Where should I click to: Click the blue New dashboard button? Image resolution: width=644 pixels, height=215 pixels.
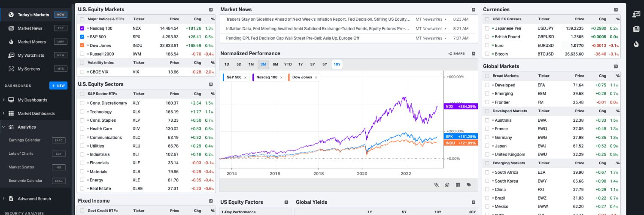[x=58, y=86]
